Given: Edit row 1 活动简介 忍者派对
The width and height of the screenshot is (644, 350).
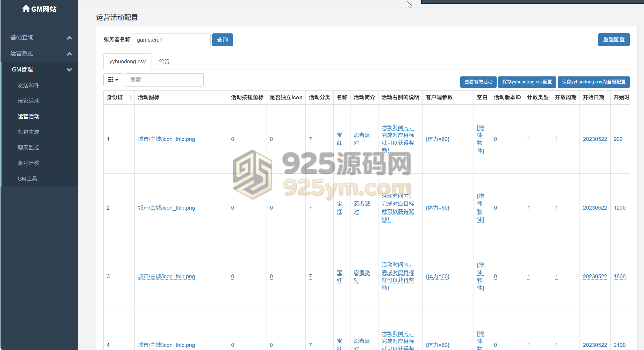Looking at the screenshot, I should [362, 139].
